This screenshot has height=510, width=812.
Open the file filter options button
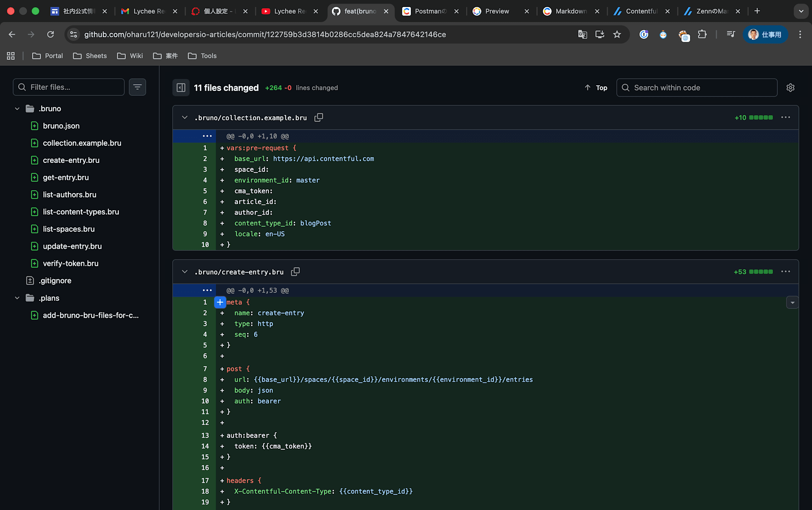click(137, 87)
